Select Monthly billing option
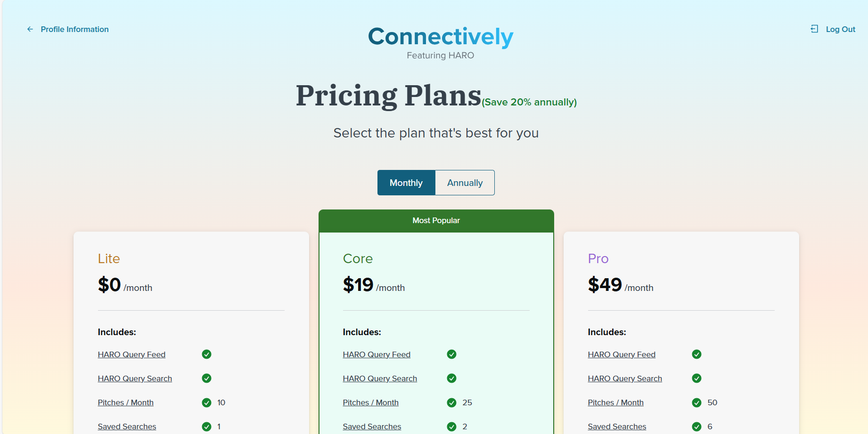Image resolution: width=868 pixels, height=434 pixels. (406, 183)
